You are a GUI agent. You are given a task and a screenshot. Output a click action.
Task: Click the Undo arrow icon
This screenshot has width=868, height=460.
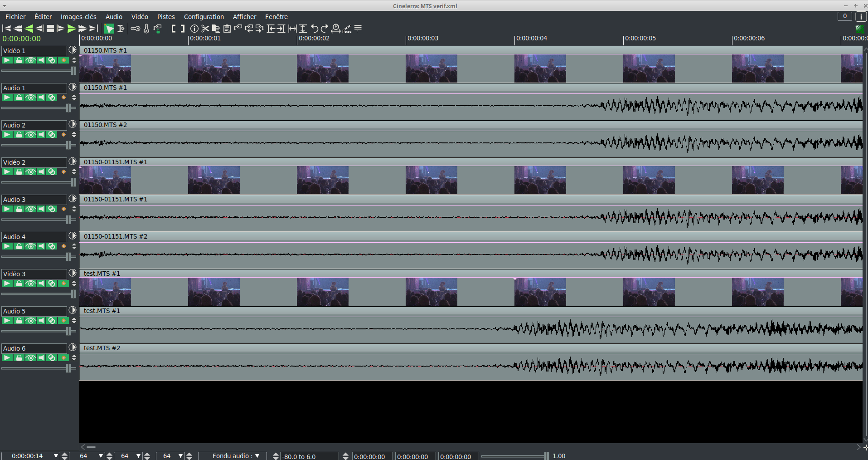point(314,29)
